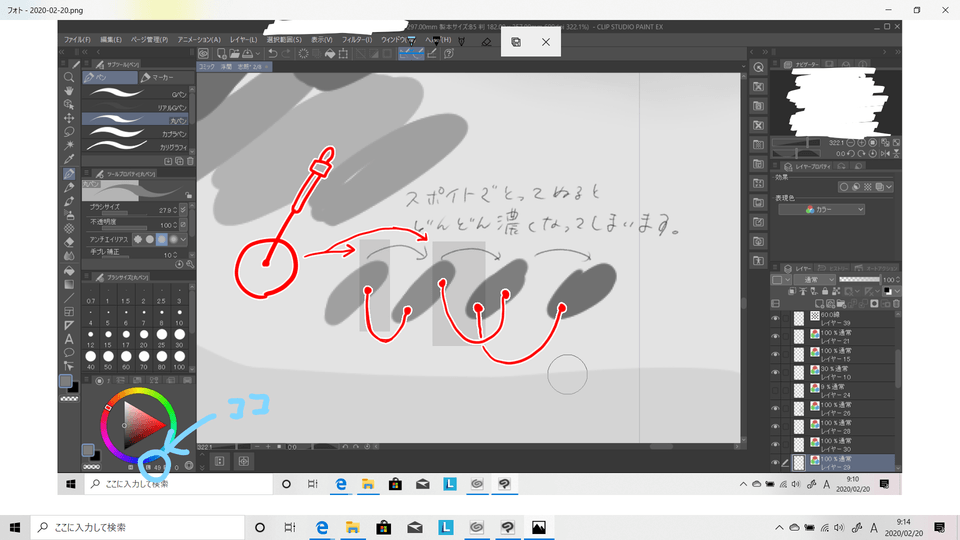Image resolution: width=960 pixels, height=540 pixels.
Task: Select the Fill bucket tool in tool palette
Action: 69,271
